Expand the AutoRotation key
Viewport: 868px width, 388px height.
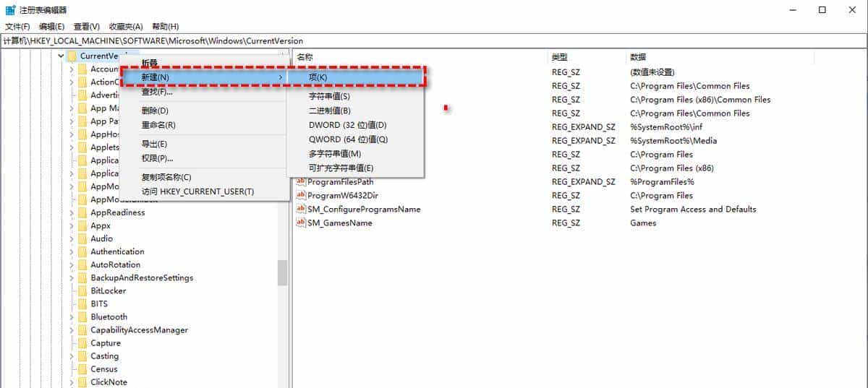[72, 264]
